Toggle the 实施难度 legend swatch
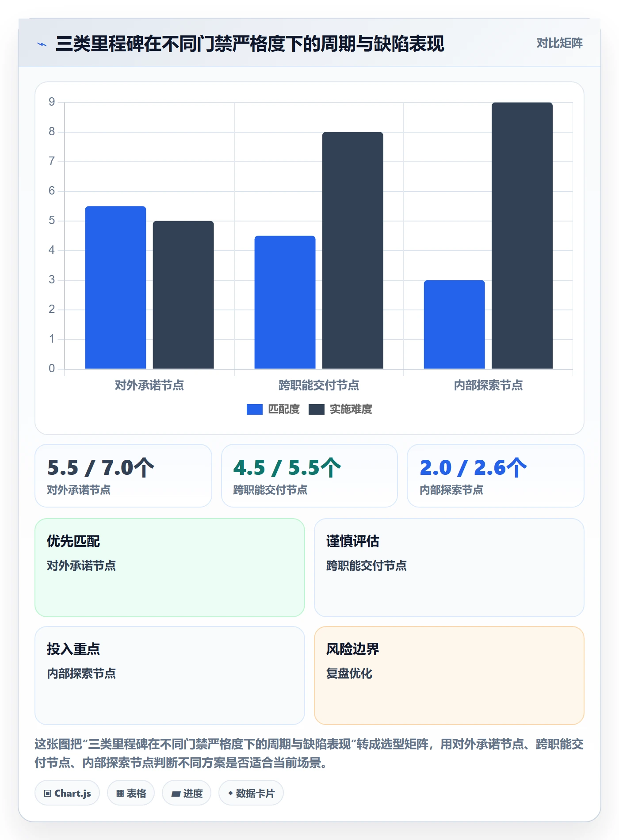This screenshot has width=619, height=840. click(x=317, y=409)
